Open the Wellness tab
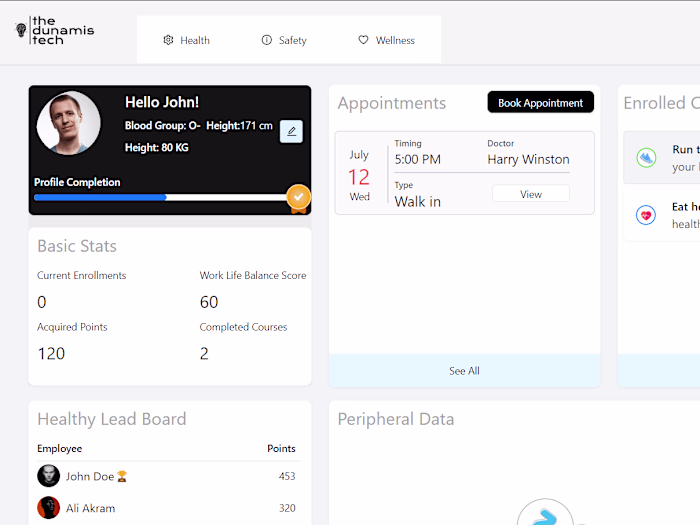Viewport: 700px width, 525px height. pos(387,40)
